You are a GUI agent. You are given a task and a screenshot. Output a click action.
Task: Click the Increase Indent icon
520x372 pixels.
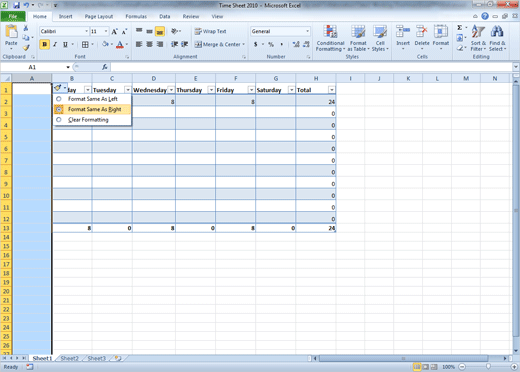[x=185, y=44]
